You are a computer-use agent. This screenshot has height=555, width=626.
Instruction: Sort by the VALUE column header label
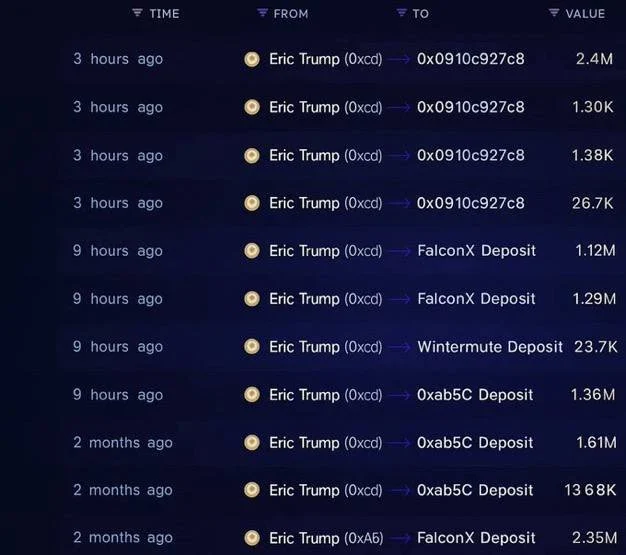point(585,14)
